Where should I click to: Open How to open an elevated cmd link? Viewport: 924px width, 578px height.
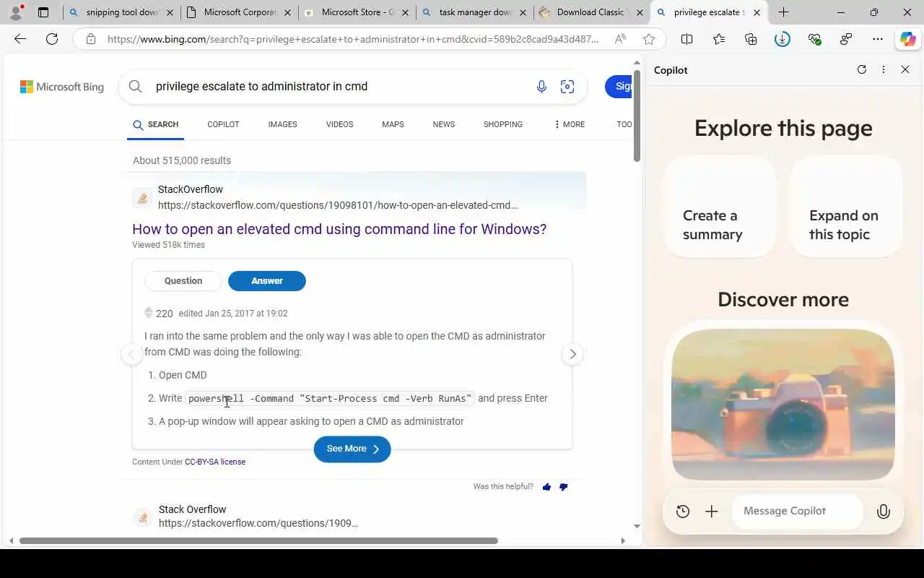pos(339,229)
